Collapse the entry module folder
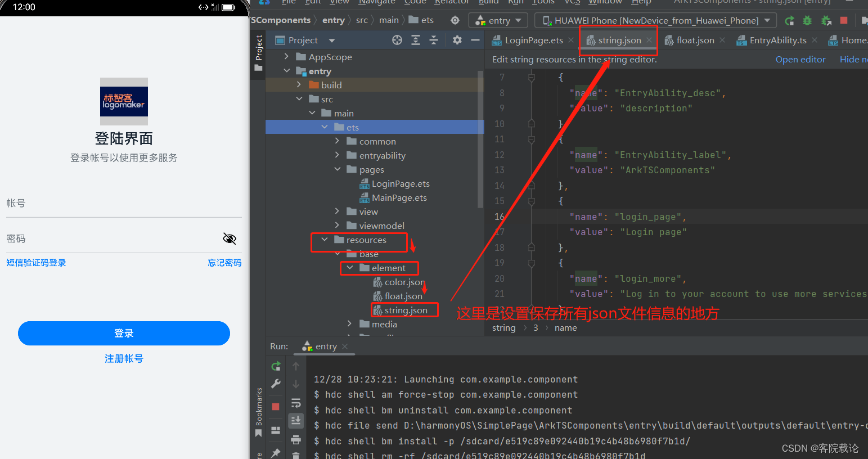 click(x=286, y=71)
